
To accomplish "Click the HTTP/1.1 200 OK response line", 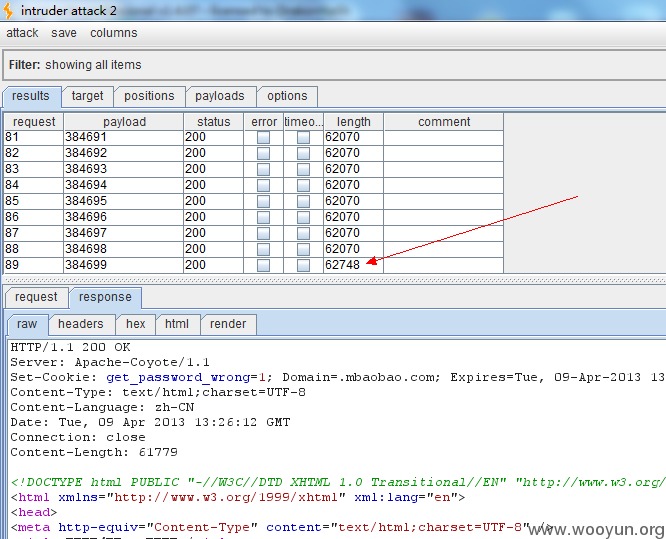I will click(71, 347).
